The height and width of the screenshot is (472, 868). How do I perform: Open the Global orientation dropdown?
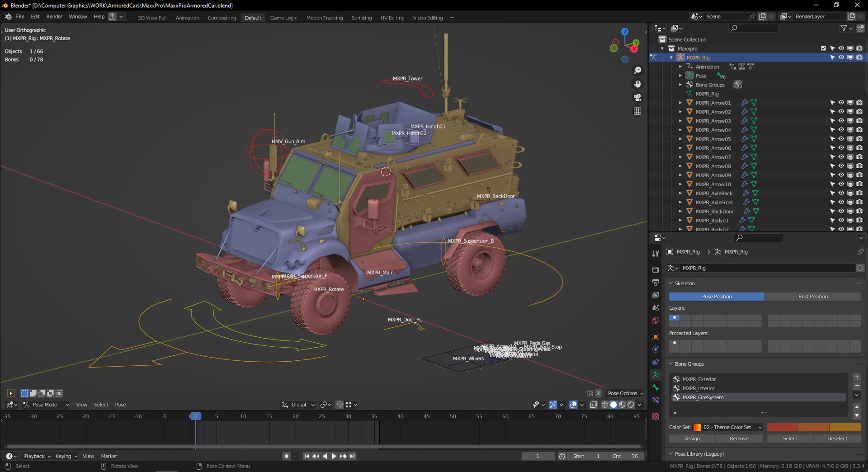[298, 405]
